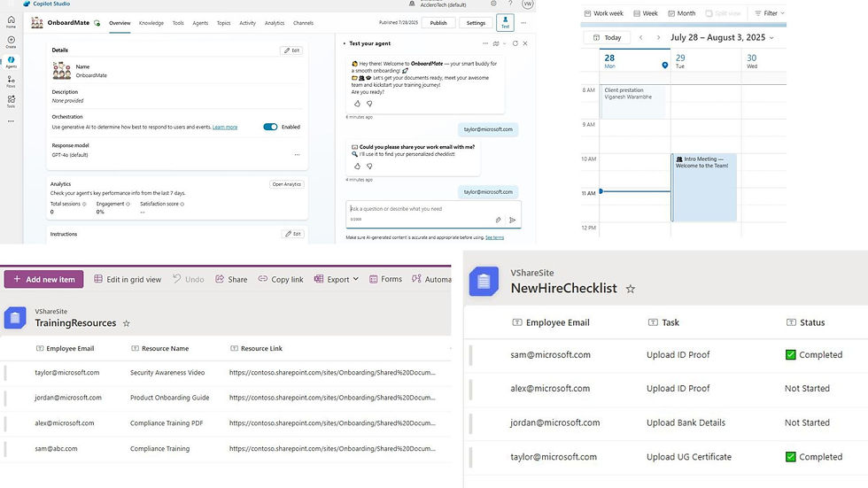Screen dimensions: 868x488
Task: Edit the agent Details section
Action: (291, 50)
